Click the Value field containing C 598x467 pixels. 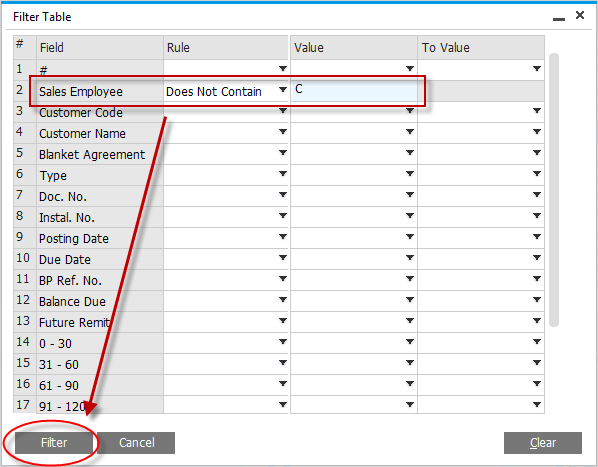354,91
